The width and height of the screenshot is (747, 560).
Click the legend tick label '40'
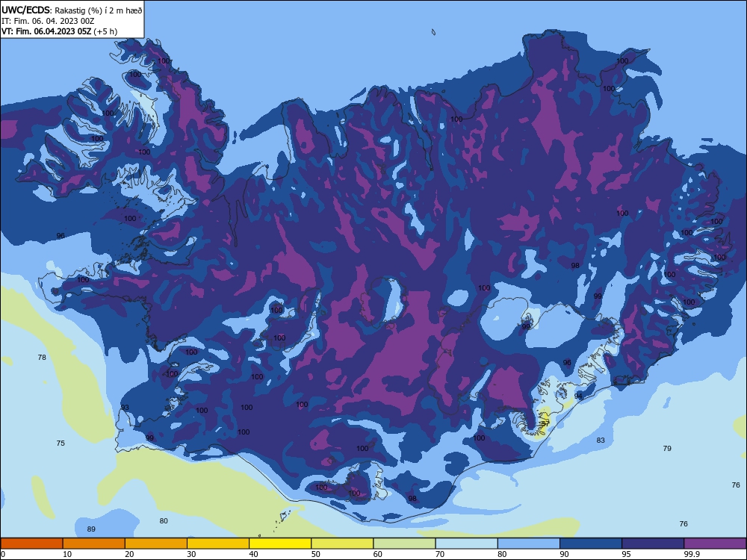[x=253, y=554]
